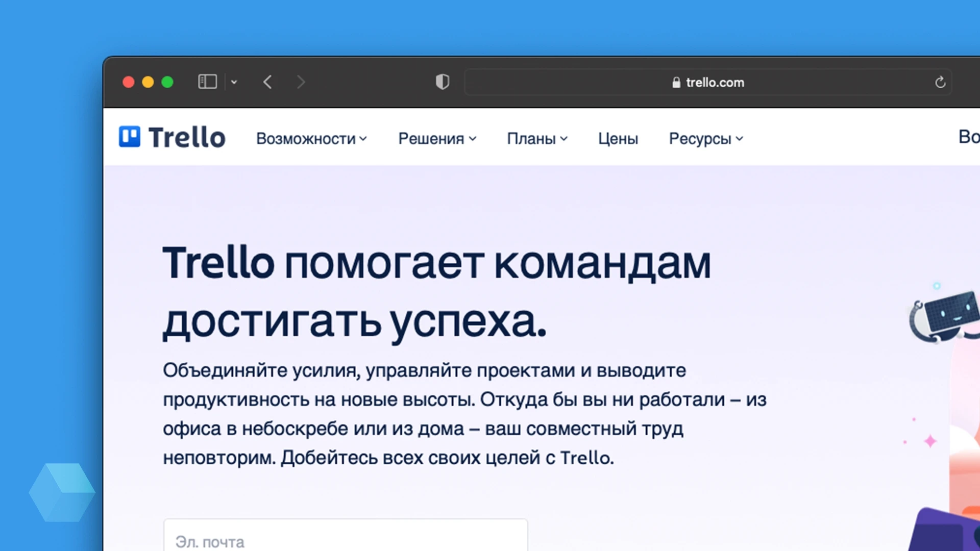Expand the Ресурсы menu

tap(706, 138)
